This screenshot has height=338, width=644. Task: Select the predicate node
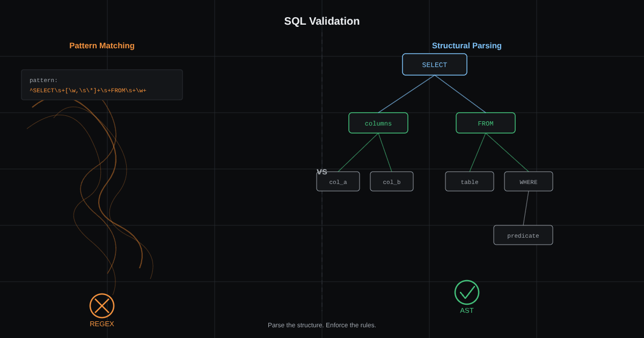click(x=523, y=235)
